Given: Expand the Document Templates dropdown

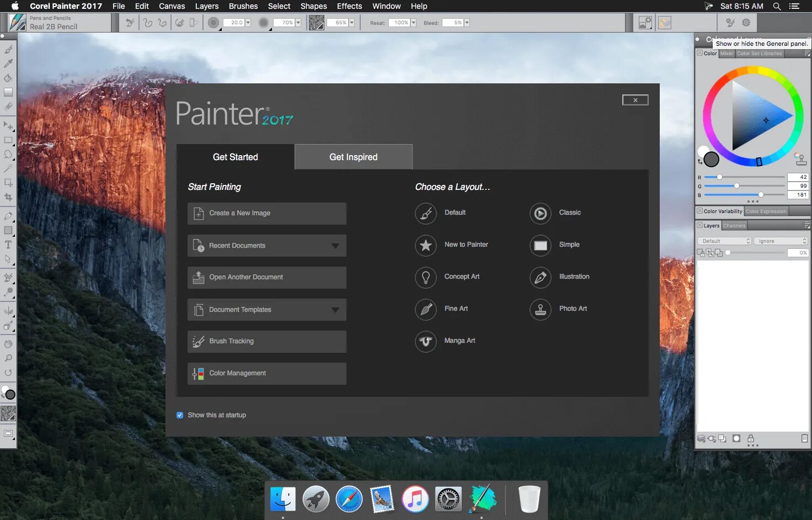Looking at the screenshot, I should 335,310.
